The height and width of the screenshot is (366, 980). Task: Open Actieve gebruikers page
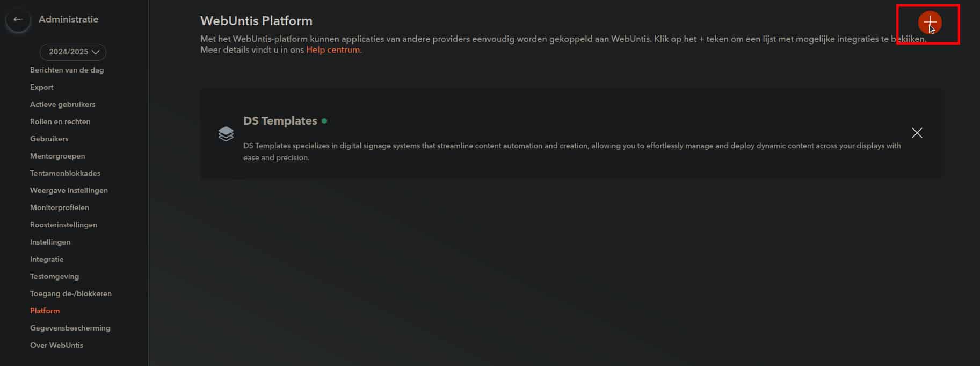click(x=63, y=104)
